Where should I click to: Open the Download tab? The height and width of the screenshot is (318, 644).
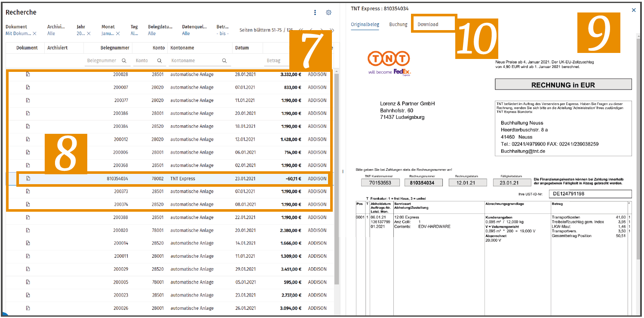[428, 25]
